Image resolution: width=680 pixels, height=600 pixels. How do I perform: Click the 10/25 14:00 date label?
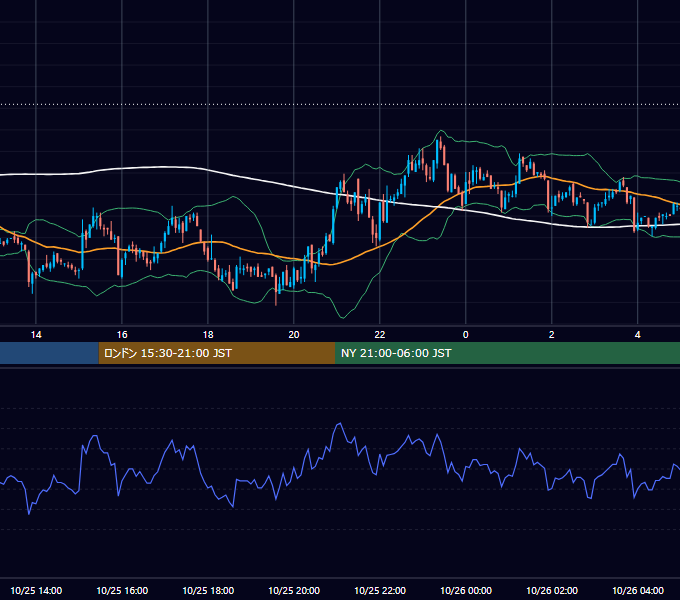click(x=36, y=590)
